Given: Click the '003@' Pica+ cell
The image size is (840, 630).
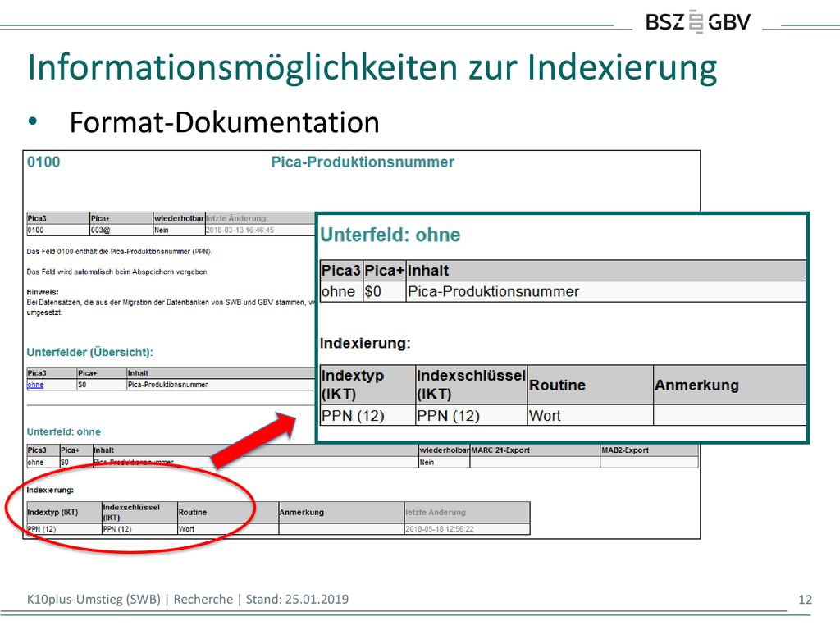Looking at the screenshot, I should [121, 230].
